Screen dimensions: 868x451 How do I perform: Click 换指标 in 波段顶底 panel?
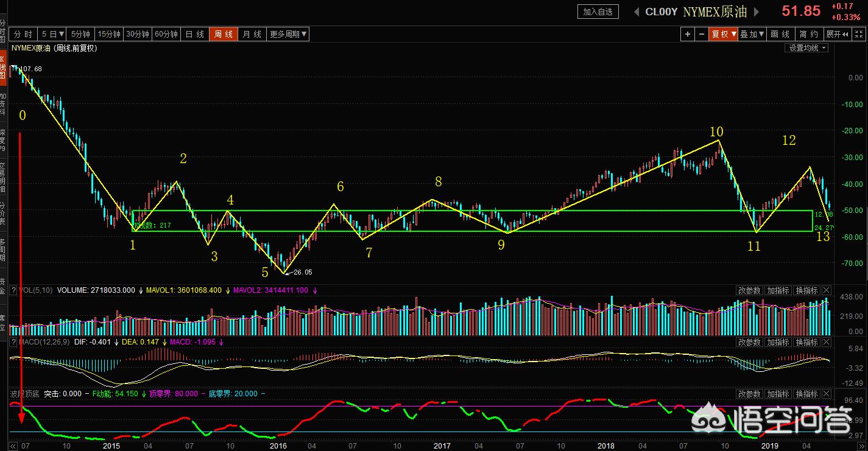tap(806, 394)
